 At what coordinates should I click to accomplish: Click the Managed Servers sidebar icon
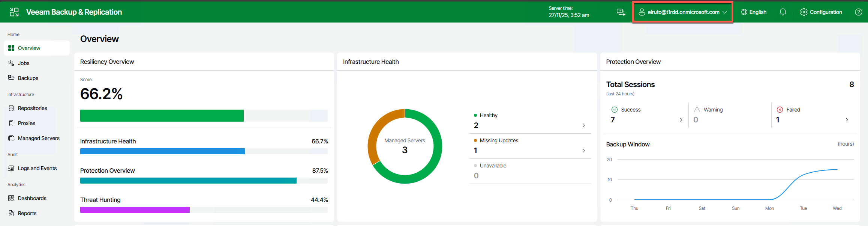point(11,138)
